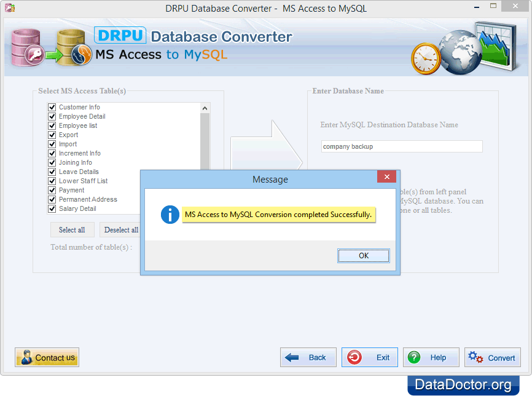Viewport: 532px width, 396px height.
Task: Click the MySQL destination database name field
Action: (x=402, y=146)
